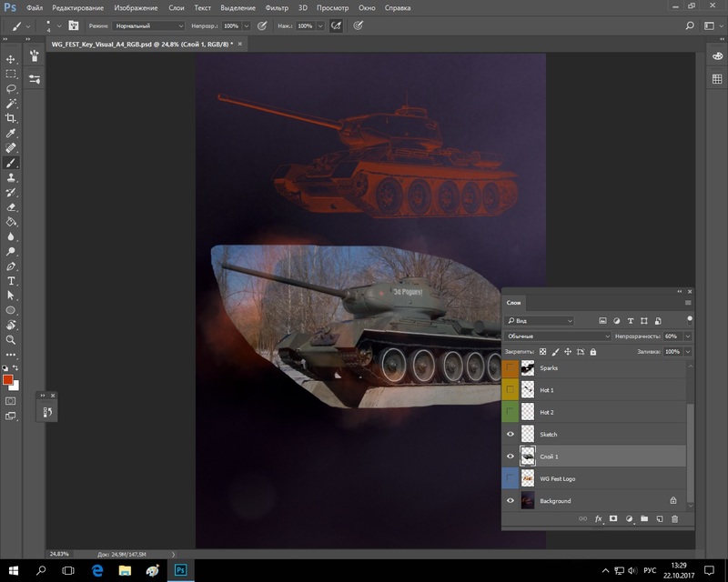The height and width of the screenshot is (582, 728).
Task: Toggle lock all for layer
Action: 593,352
